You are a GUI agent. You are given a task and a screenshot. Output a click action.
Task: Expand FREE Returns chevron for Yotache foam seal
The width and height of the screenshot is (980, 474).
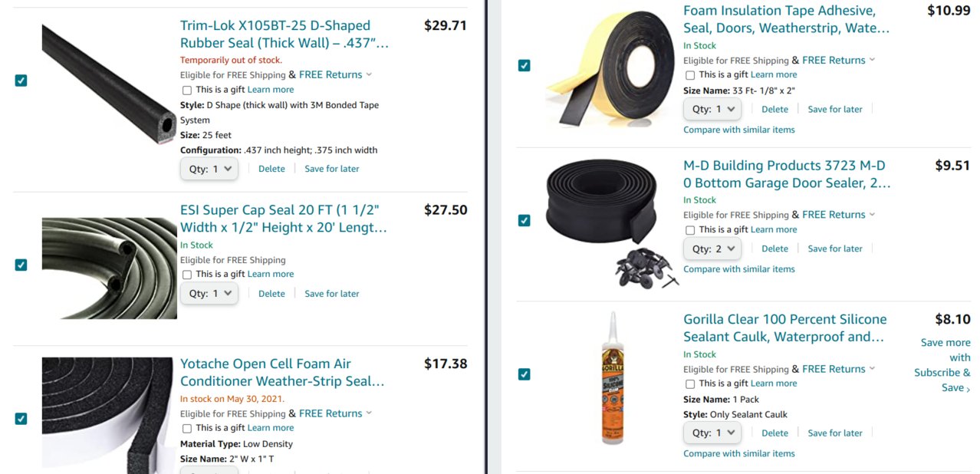click(369, 413)
